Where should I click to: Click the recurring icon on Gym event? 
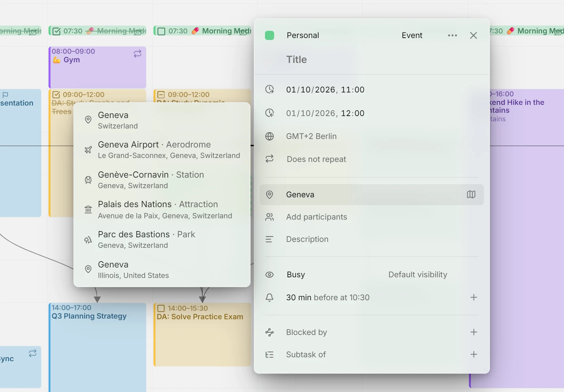(138, 54)
